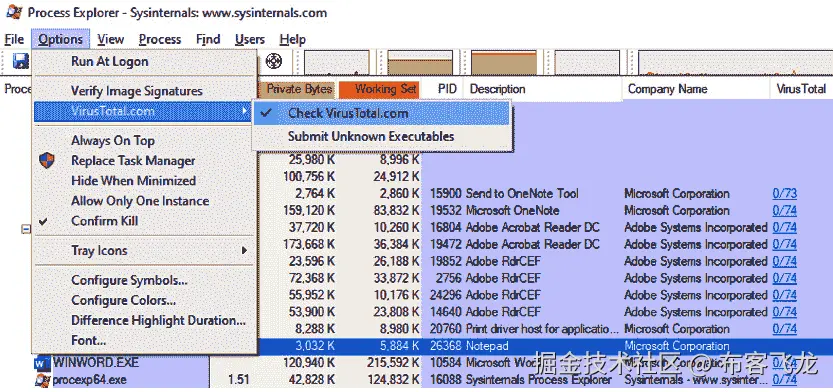Screen dimensions: 833x392
Task: Click the Process Explorer title bar icon
Action: click(x=14, y=12)
